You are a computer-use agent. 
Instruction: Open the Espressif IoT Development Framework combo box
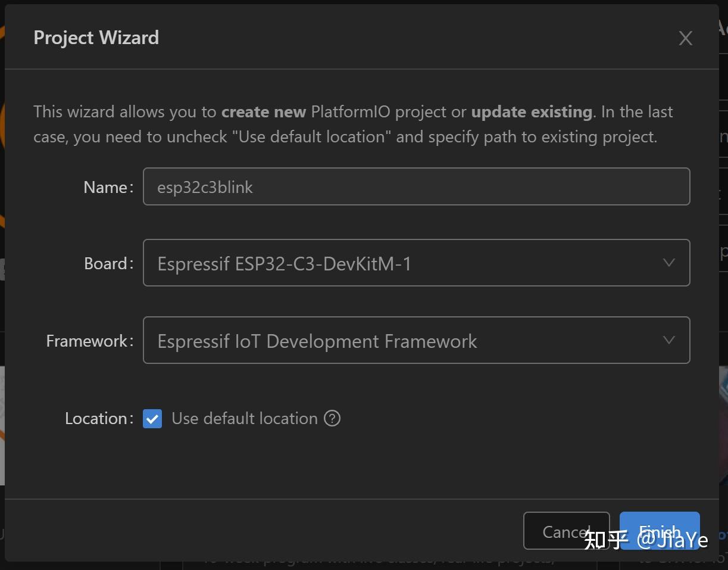tap(405, 341)
